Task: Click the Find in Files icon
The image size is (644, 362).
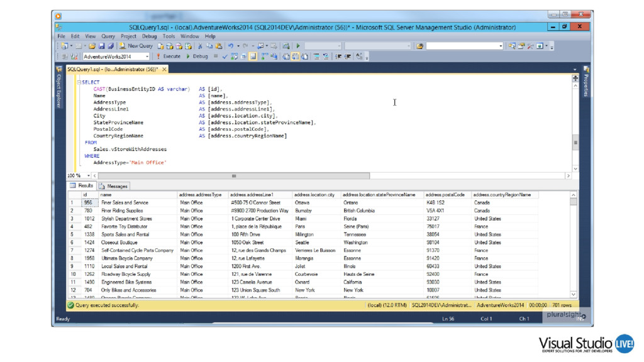Action: (419, 46)
